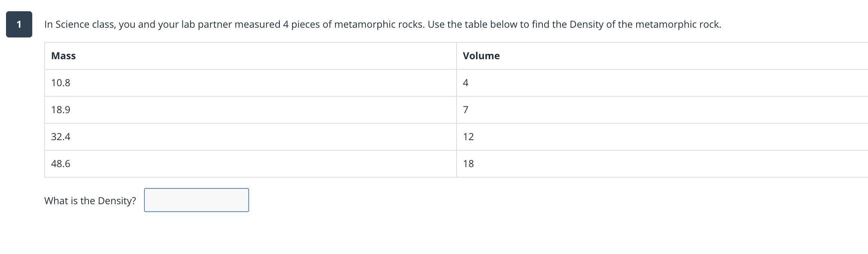Viewport: 868px width, 254px height.
Task: Select the volume value 7
Action: pyautogui.click(x=466, y=110)
